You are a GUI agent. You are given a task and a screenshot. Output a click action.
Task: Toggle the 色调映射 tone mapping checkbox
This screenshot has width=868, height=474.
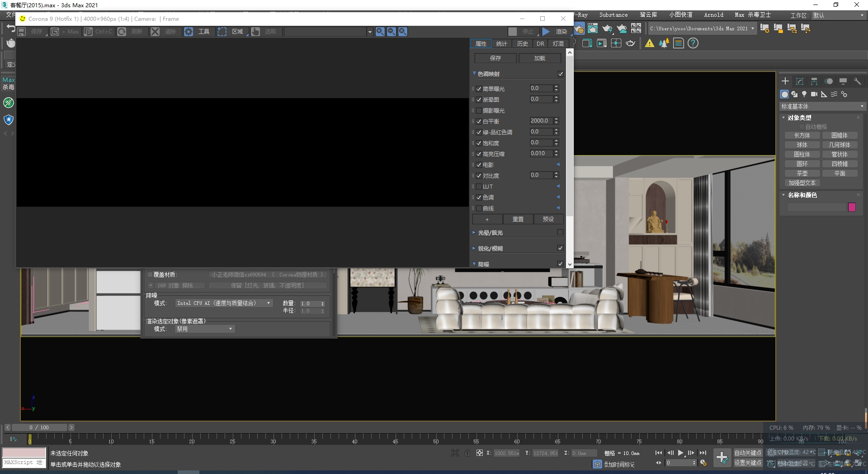pos(561,74)
